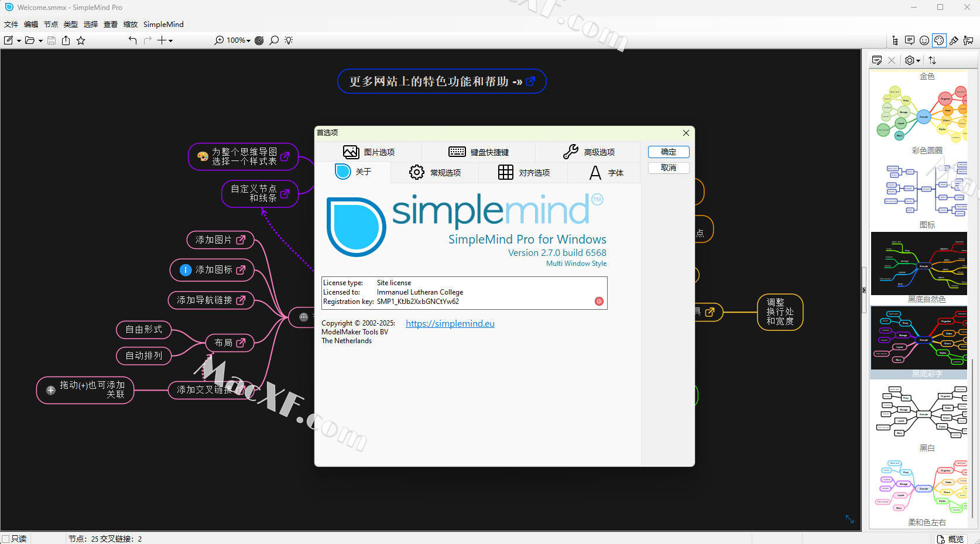The image size is (980, 544).
Task: Switch to the 键盘快捷键 tab
Action: 478,152
